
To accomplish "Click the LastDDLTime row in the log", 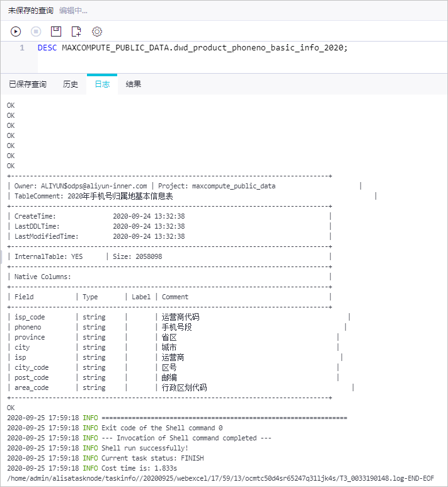I will [x=100, y=226].
